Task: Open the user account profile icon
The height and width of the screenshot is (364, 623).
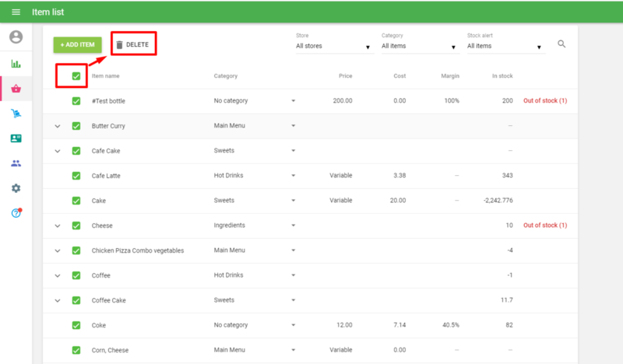Action: tap(16, 37)
